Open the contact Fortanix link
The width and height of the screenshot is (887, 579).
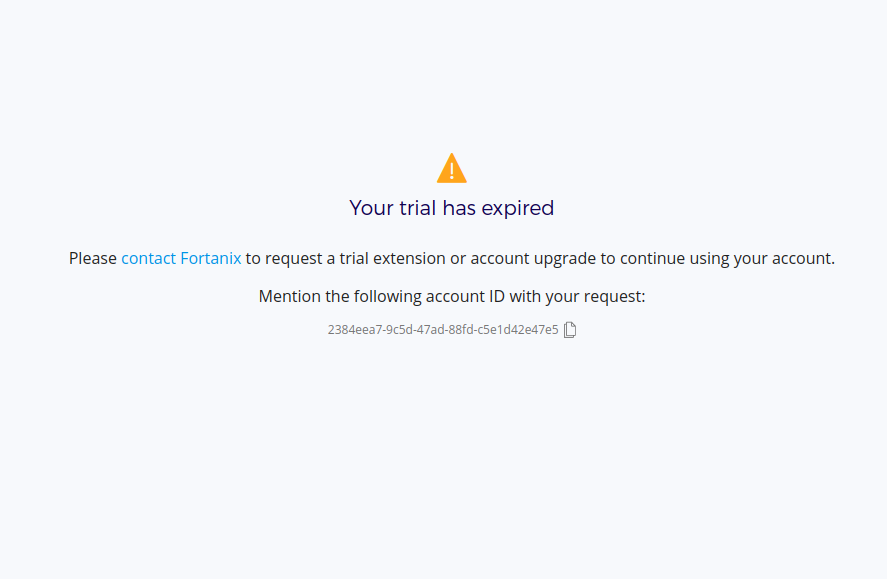[x=181, y=258]
